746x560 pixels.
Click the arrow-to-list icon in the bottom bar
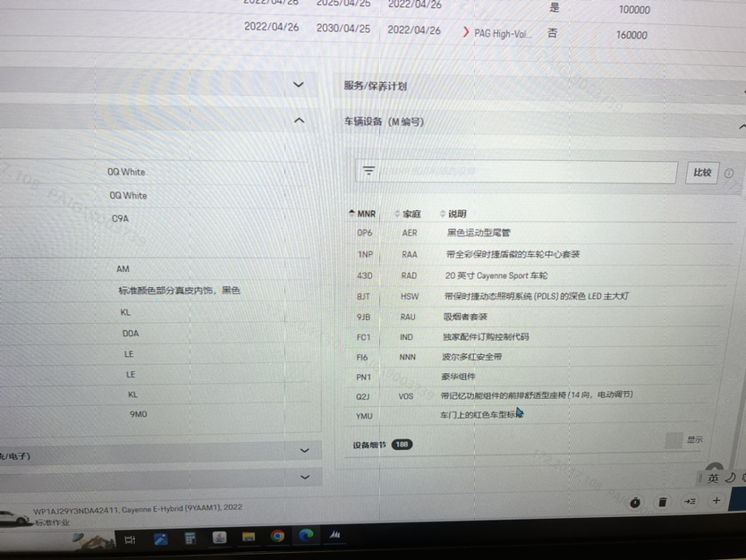click(690, 501)
